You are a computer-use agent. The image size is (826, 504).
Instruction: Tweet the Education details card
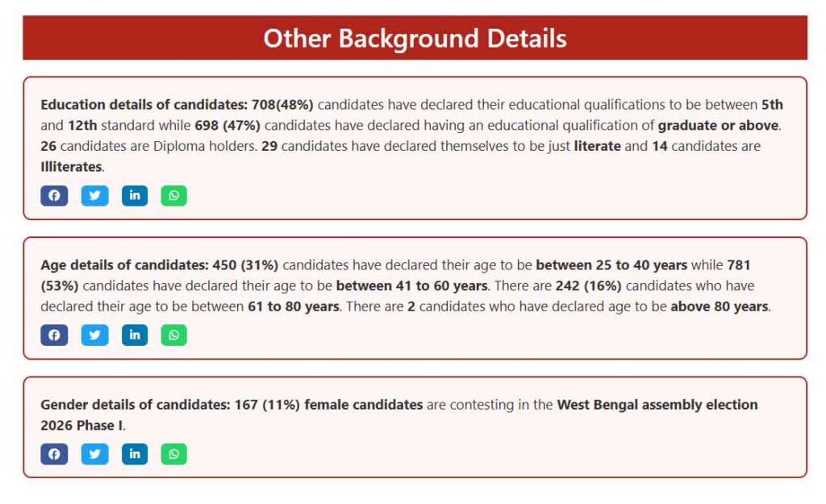94,195
